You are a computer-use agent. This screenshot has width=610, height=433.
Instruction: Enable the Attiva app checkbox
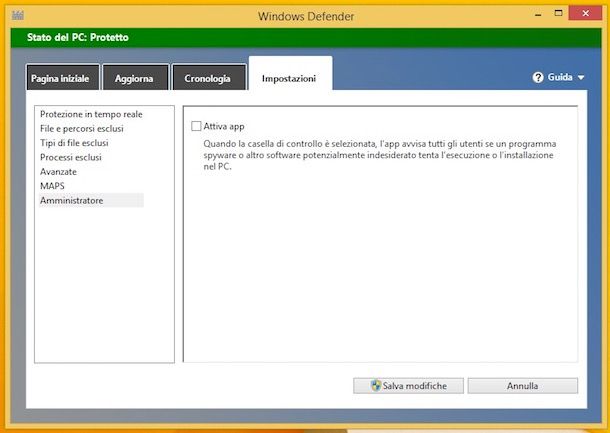pos(196,126)
